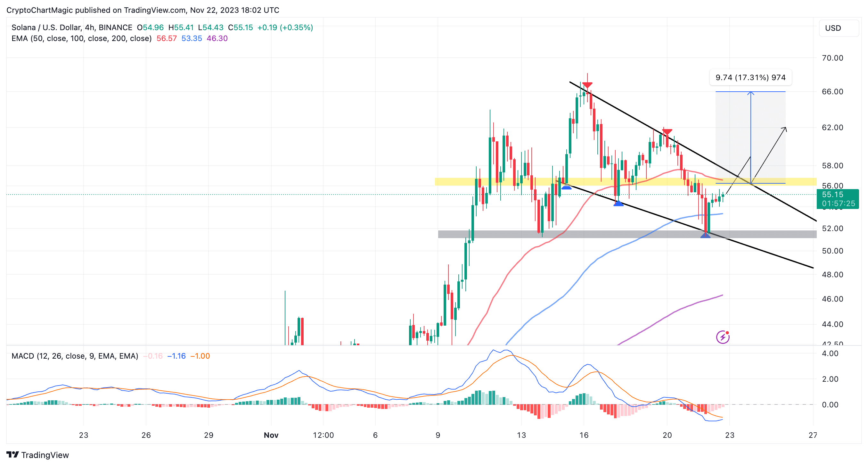Select the EMA (50, close, 100, close, 200, close) legend

82,38
